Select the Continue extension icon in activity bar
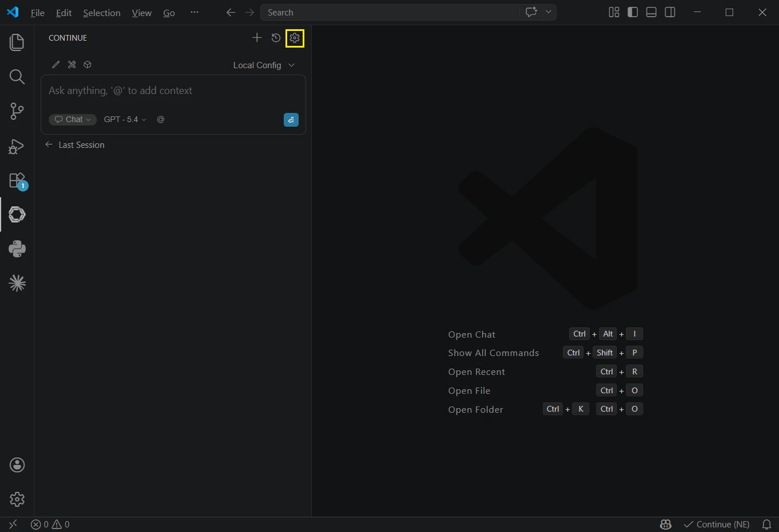 [x=17, y=214]
